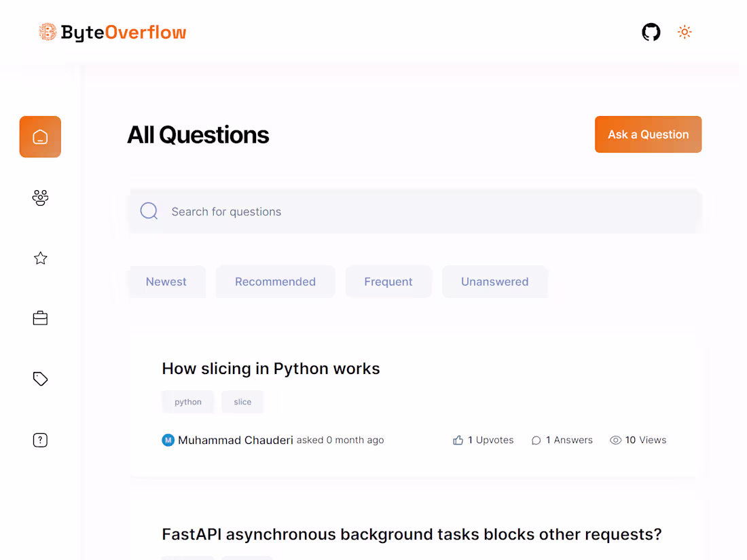Select the python tag
Viewport: 747px width, 560px height.
188,401
